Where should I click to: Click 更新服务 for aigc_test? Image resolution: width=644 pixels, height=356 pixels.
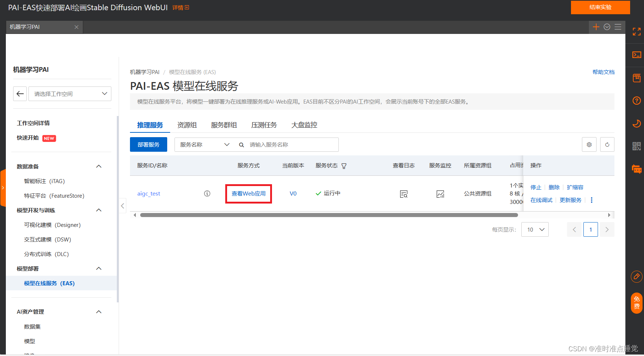point(571,200)
